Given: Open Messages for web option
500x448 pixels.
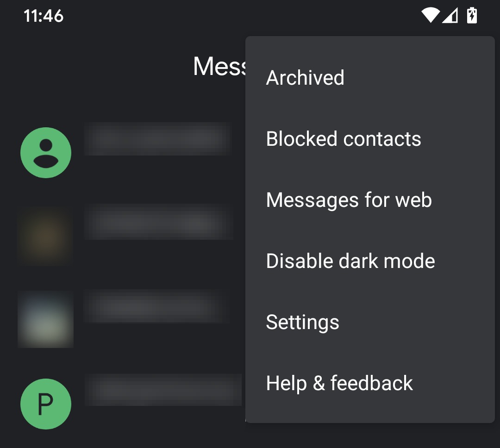Looking at the screenshot, I should click(370, 200).
